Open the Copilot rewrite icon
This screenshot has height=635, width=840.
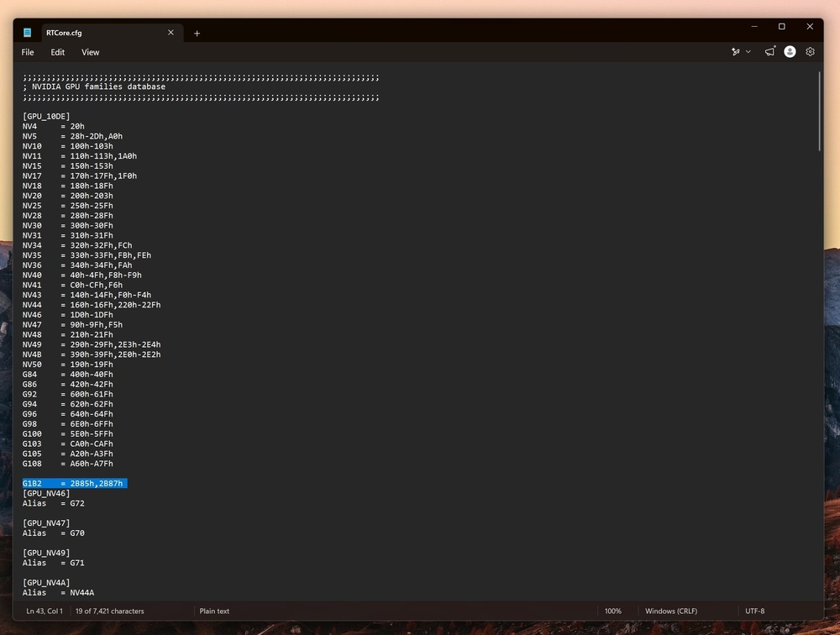[x=736, y=52]
